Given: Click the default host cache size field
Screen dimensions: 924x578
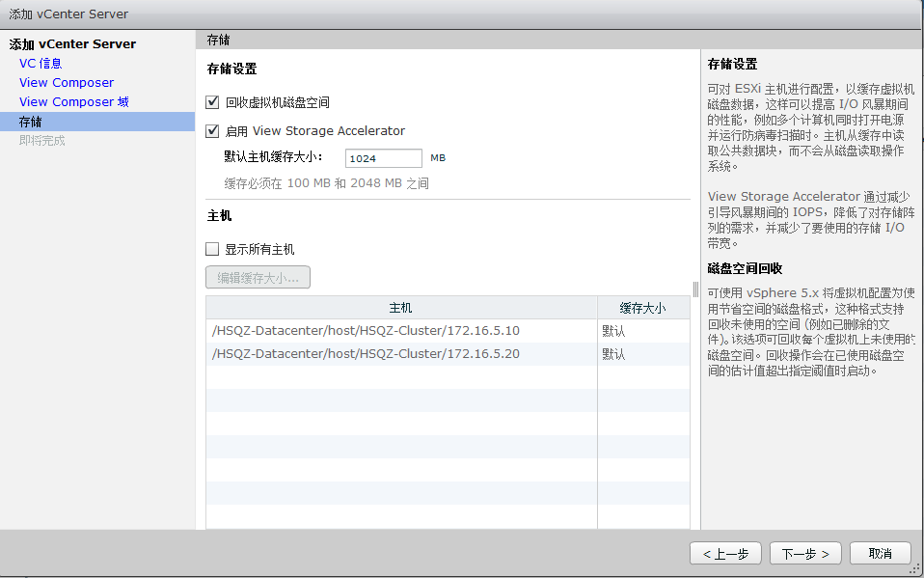Looking at the screenshot, I should tap(384, 158).
